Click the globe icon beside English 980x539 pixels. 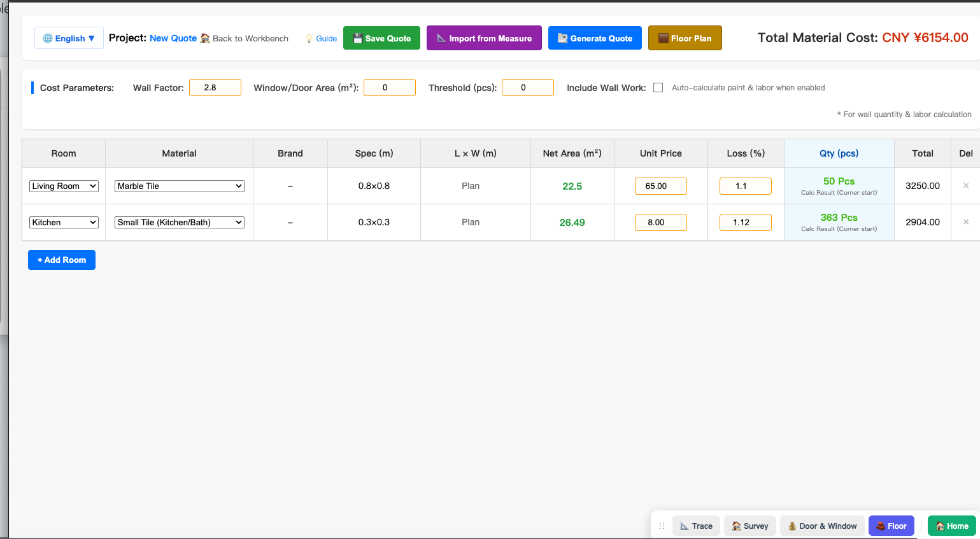click(48, 38)
